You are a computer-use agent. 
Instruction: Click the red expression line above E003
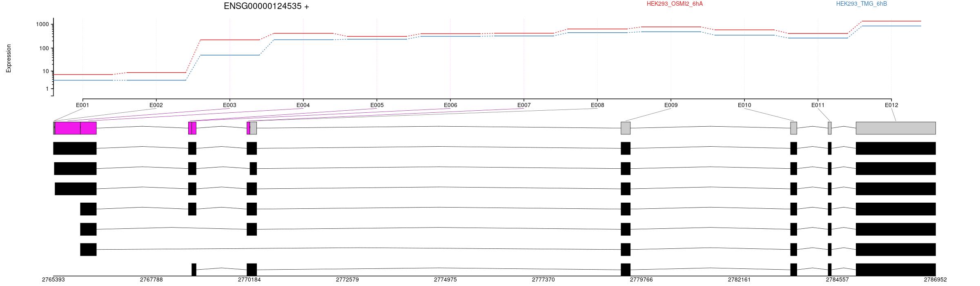tap(229, 40)
